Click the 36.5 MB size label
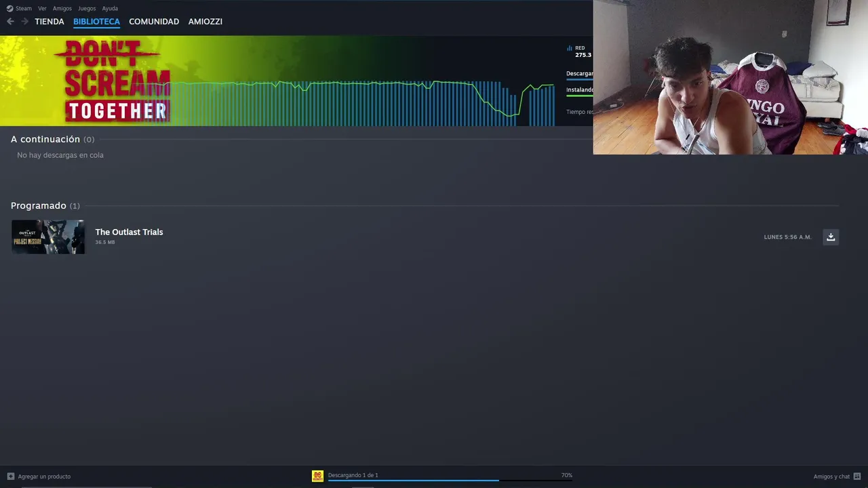The image size is (868, 488). [105, 243]
